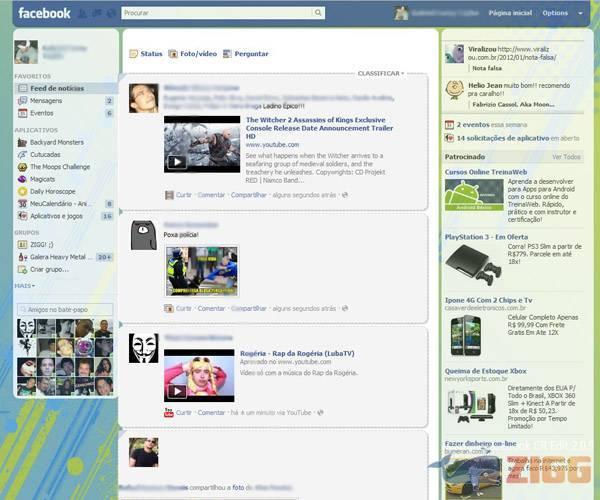Click the Android ad image

pyautogui.click(x=474, y=195)
